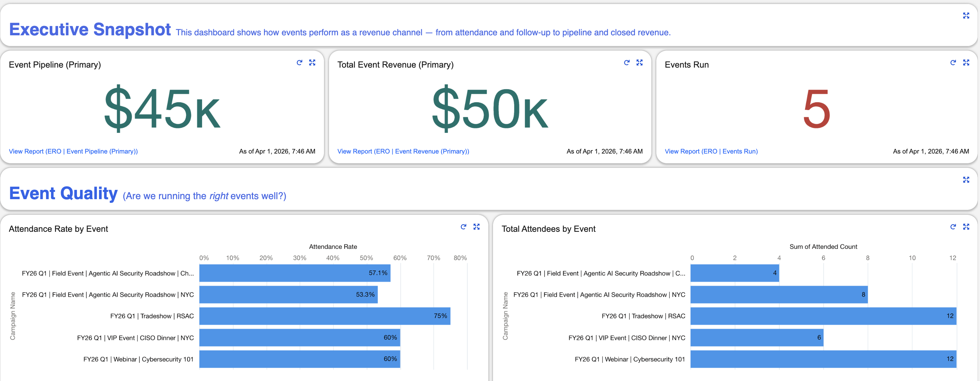Refresh the Events Run widget
The height and width of the screenshot is (381, 980).
tap(953, 63)
